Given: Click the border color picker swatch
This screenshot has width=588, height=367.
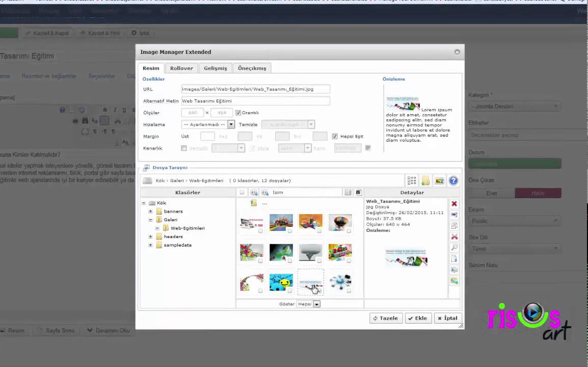Looking at the screenshot, I should pyautogui.click(x=368, y=148).
